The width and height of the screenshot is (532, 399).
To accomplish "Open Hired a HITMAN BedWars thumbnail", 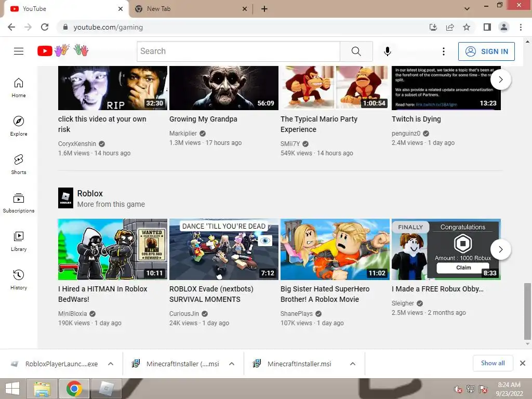I will coord(113,249).
